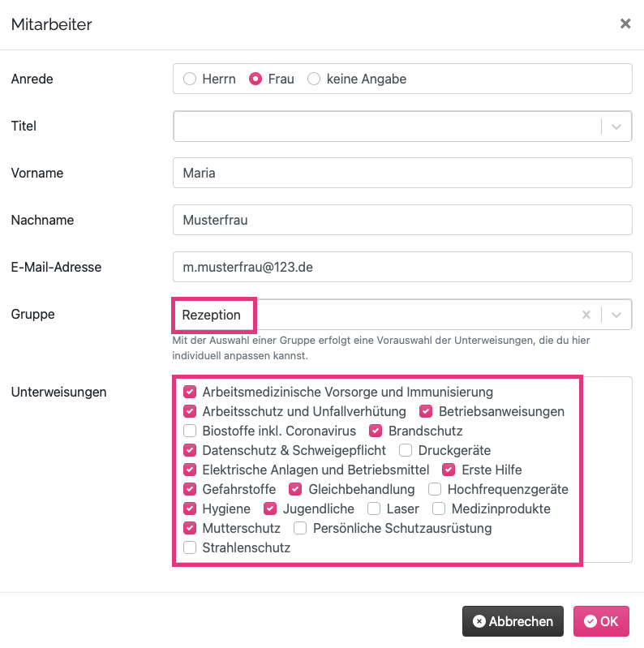Uncheck the Mutterschutz checkbox
Screen dimensions: 644x648
190,528
